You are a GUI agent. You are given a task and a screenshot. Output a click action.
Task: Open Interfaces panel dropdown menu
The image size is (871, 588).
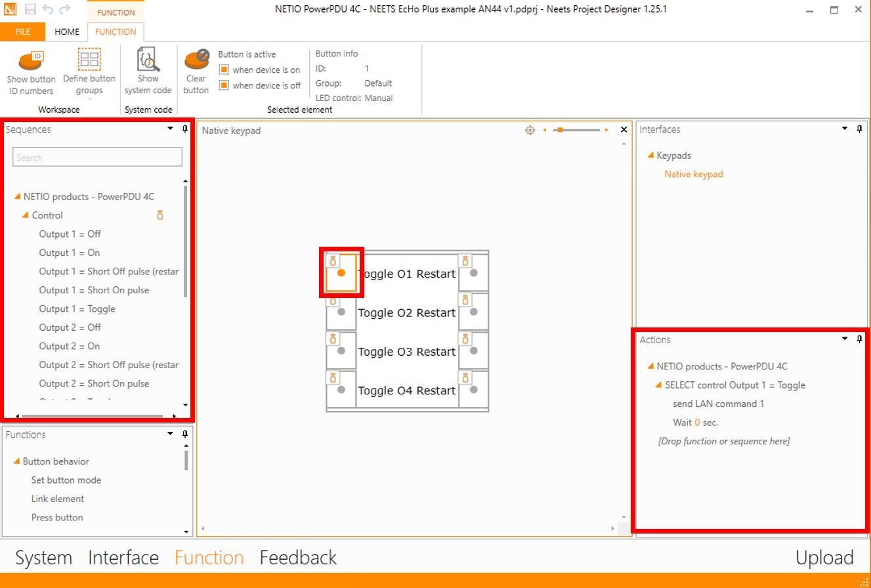point(845,129)
